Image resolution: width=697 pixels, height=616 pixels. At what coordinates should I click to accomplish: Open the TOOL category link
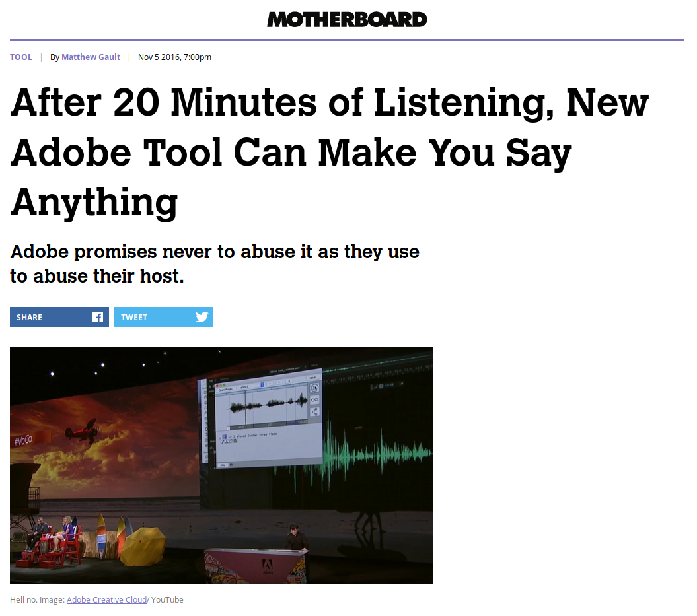click(21, 57)
